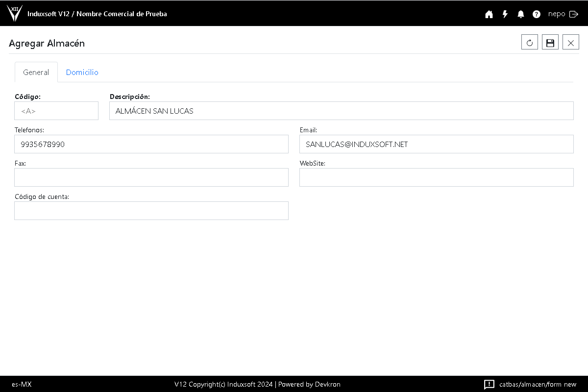
Task: Click the empty Fax field
Action: coord(151,177)
